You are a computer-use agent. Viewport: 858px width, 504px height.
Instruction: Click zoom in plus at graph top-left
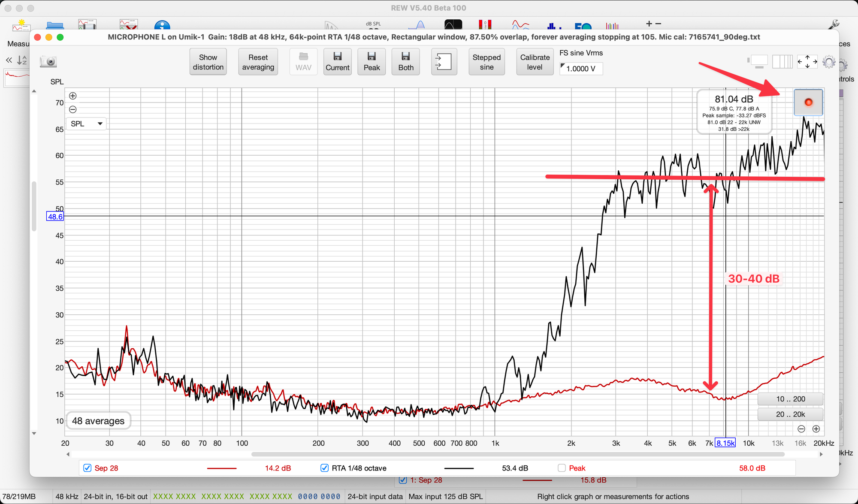point(73,96)
